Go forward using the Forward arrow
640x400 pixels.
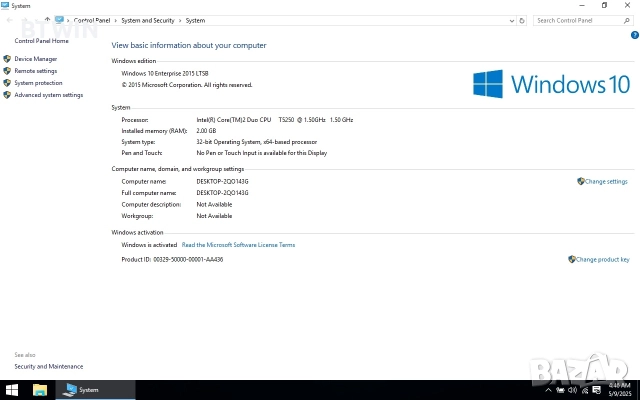tap(24, 20)
